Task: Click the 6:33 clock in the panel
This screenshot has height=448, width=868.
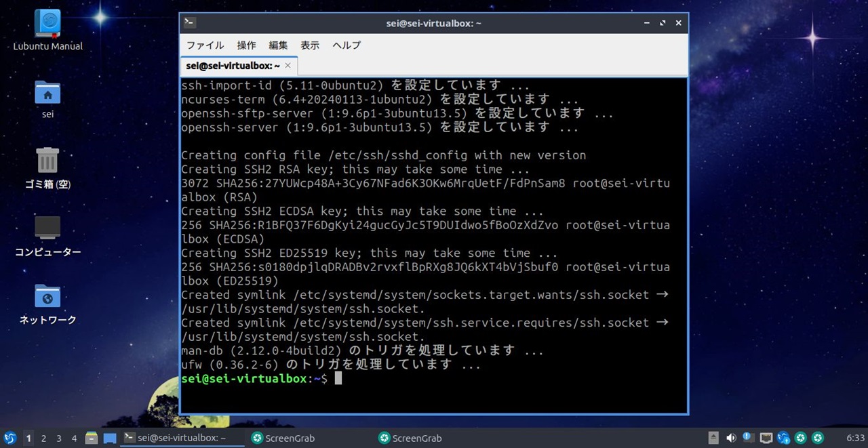Action: pyautogui.click(x=855, y=439)
